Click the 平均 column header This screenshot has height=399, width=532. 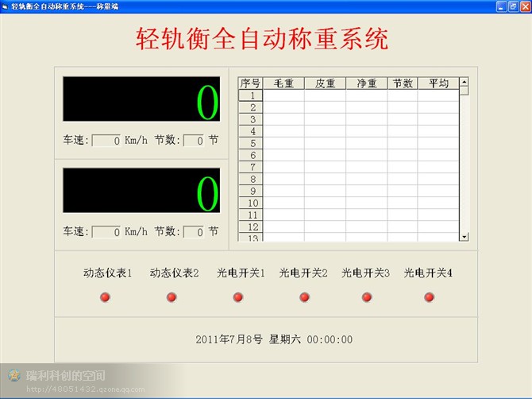pyautogui.click(x=438, y=83)
